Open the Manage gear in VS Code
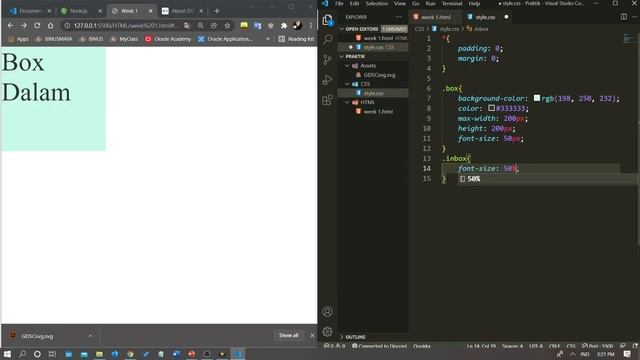Image resolution: width=640 pixels, height=360 pixels. click(327, 332)
